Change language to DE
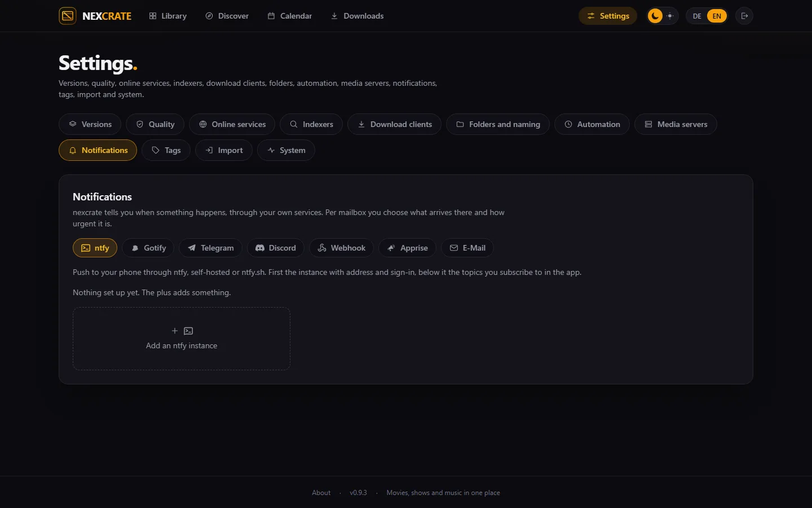812x508 pixels. (697, 16)
